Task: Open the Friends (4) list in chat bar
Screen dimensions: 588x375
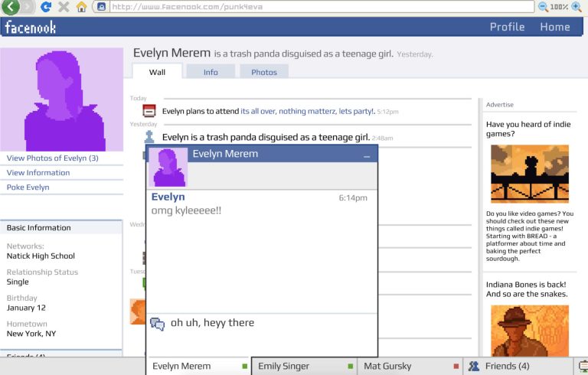Action: tap(518, 366)
